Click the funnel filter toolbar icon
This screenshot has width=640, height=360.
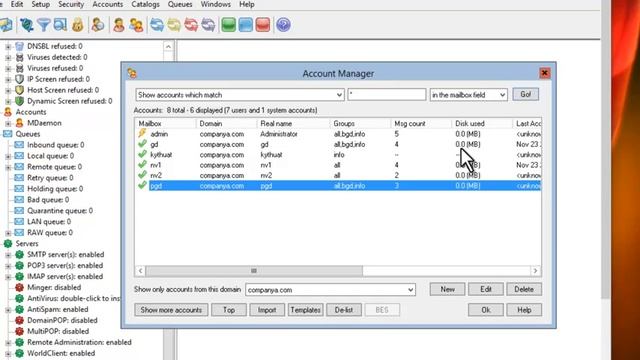[x=44, y=25]
